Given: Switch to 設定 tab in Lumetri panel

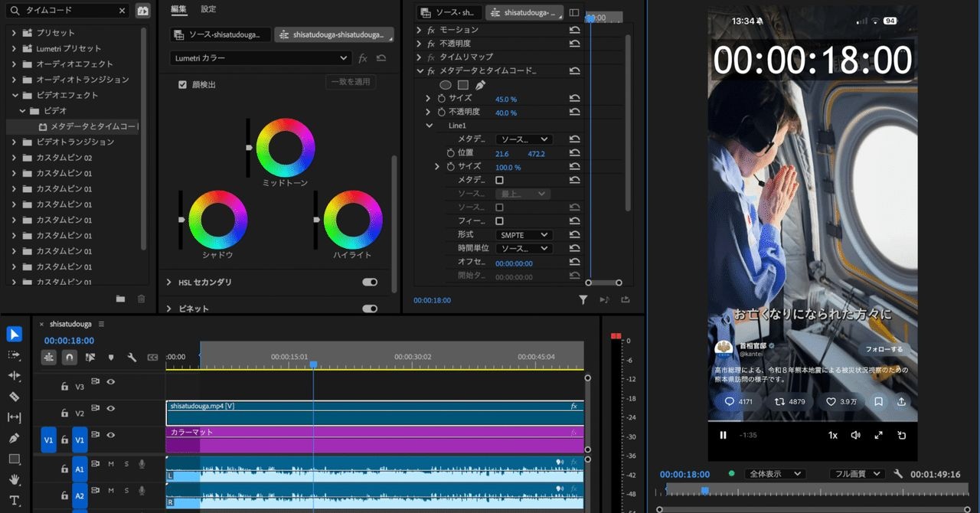Looking at the screenshot, I should click(208, 9).
